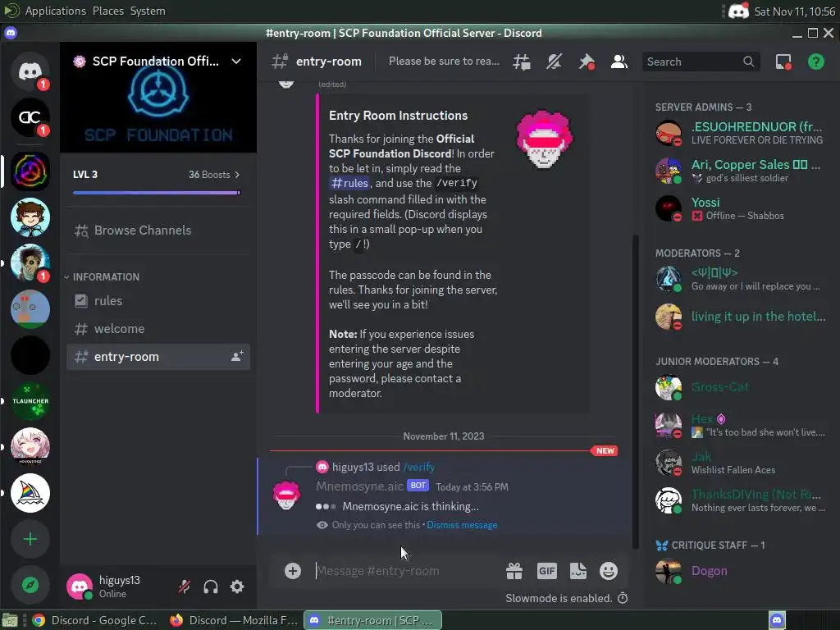Open the Nitro gift icon
Image resolution: width=840 pixels, height=630 pixels.
coord(514,571)
